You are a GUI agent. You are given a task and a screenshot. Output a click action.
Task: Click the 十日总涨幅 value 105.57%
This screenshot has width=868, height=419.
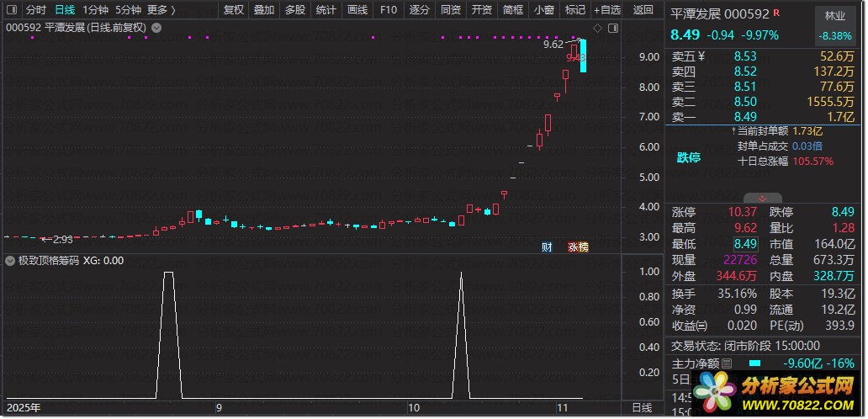813,162
